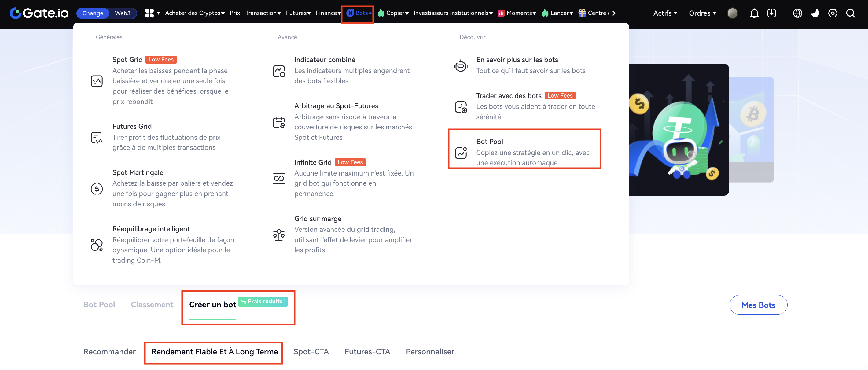The image size is (868, 370).
Task: Click the user avatar icon
Action: [732, 13]
